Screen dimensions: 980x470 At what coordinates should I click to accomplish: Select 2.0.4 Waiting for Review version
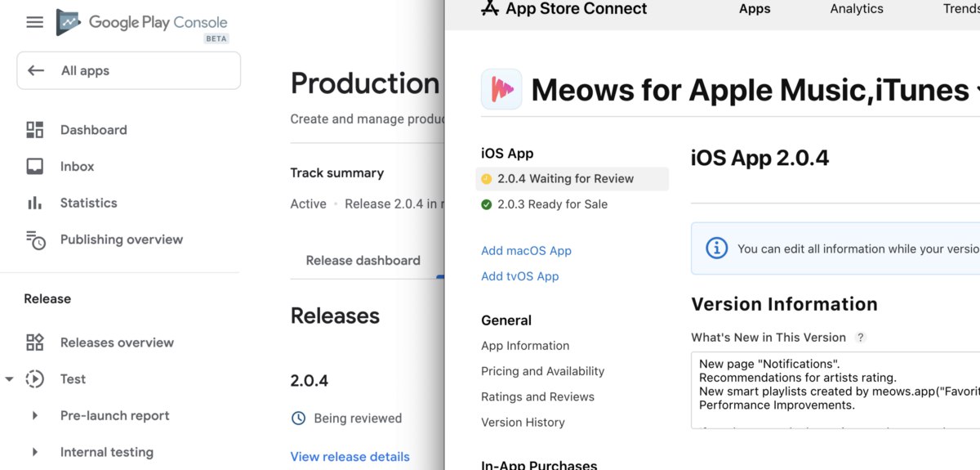pos(572,179)
